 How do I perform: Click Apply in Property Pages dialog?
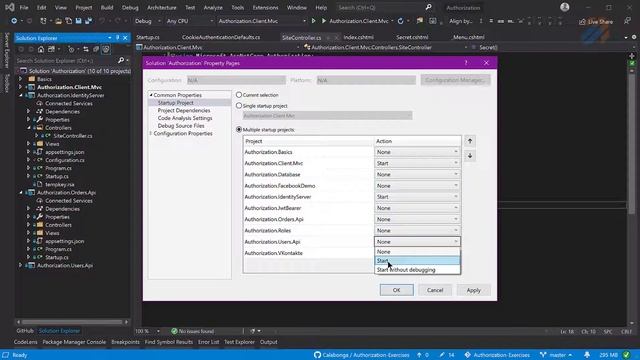pyautogui.click(x=473, y=290)
